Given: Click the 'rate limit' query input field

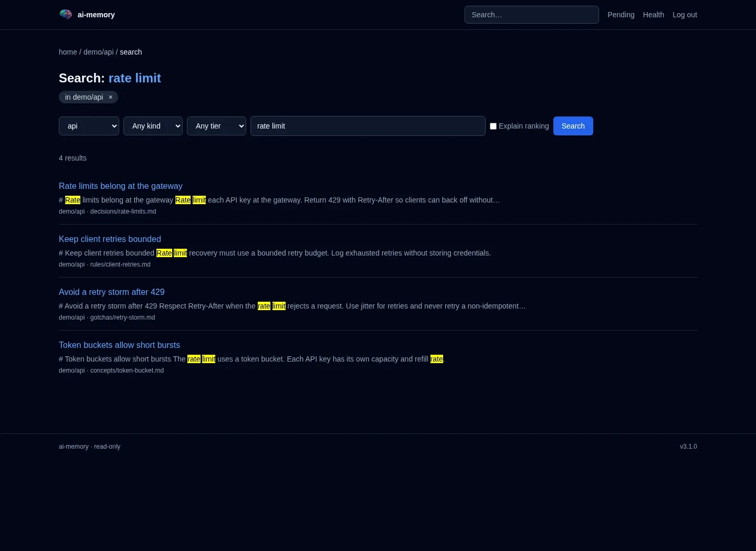Looking at the screenshot, I should 368,126.
